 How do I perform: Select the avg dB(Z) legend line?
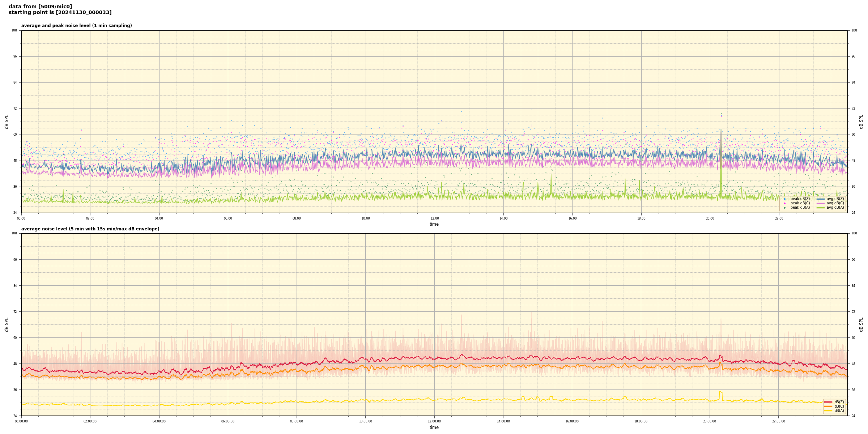coord(821,199)
